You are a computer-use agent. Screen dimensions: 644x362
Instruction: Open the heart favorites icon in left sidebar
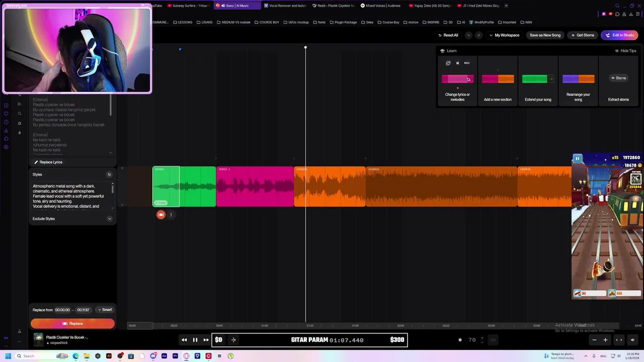coord(6,114)
